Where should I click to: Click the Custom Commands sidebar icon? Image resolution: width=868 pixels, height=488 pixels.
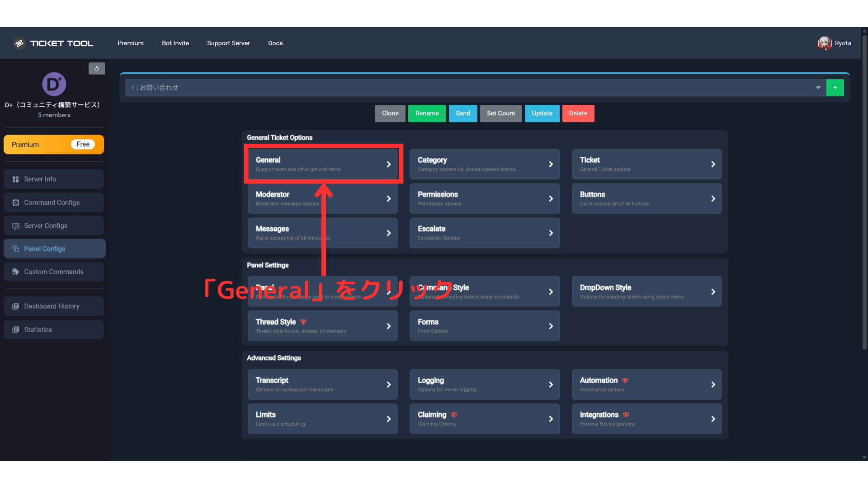[x=15, y=272]
